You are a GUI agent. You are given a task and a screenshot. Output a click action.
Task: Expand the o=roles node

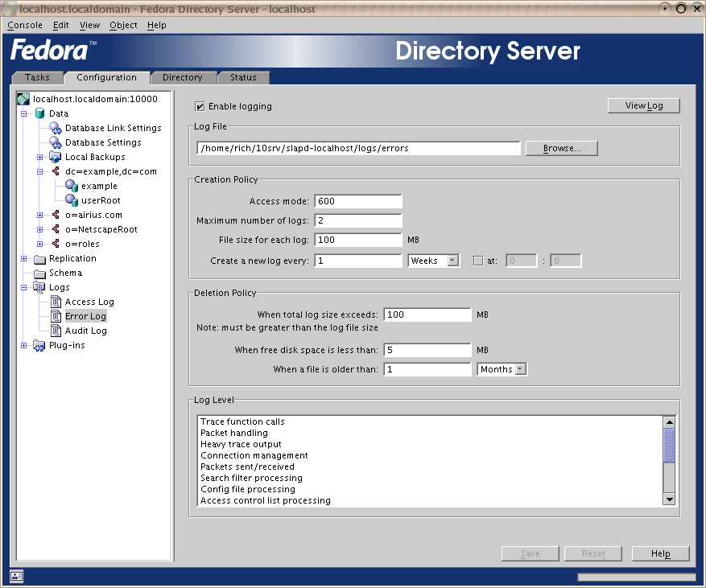[39, 244]
